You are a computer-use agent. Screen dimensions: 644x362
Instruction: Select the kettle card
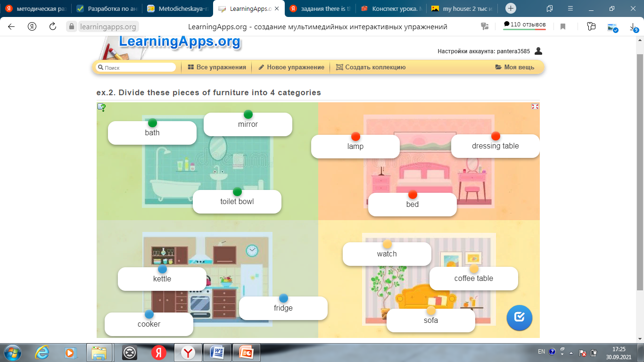pyautogui.click(x=162, y=279)
